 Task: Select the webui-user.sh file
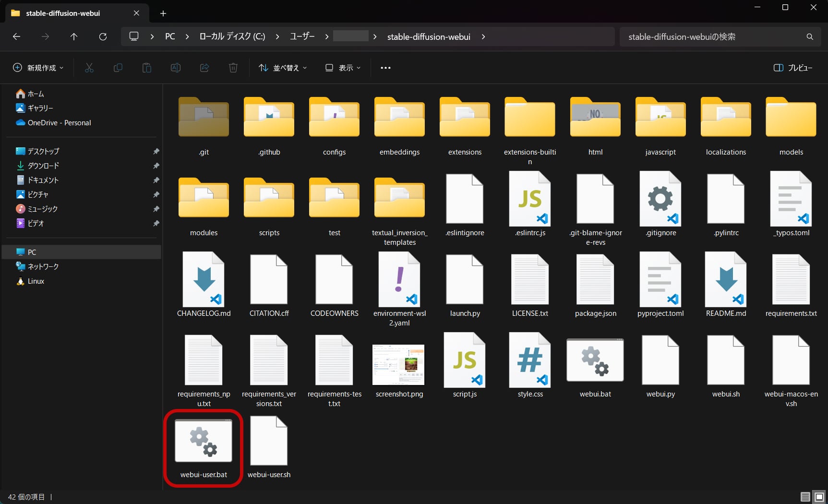tap(269, 448)
